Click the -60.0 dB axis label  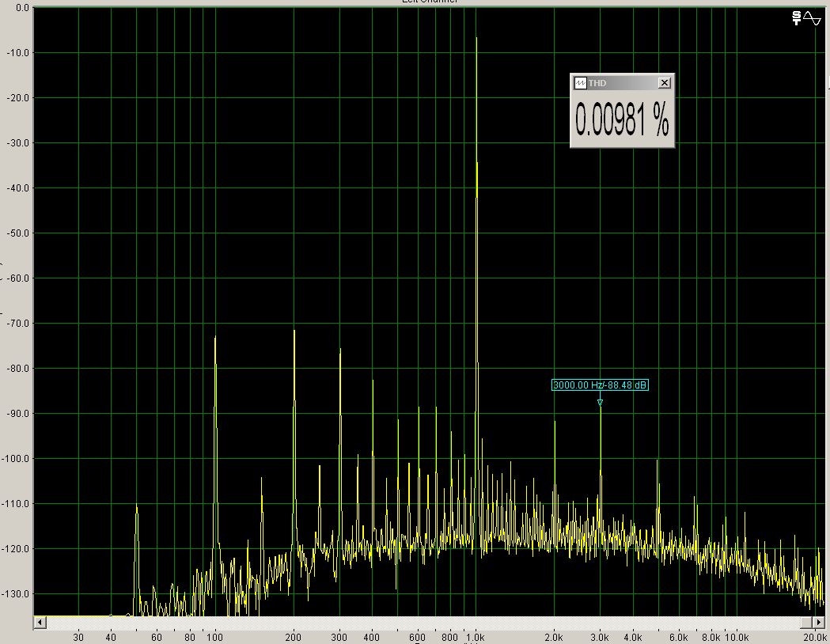click(x=17, y=278)
